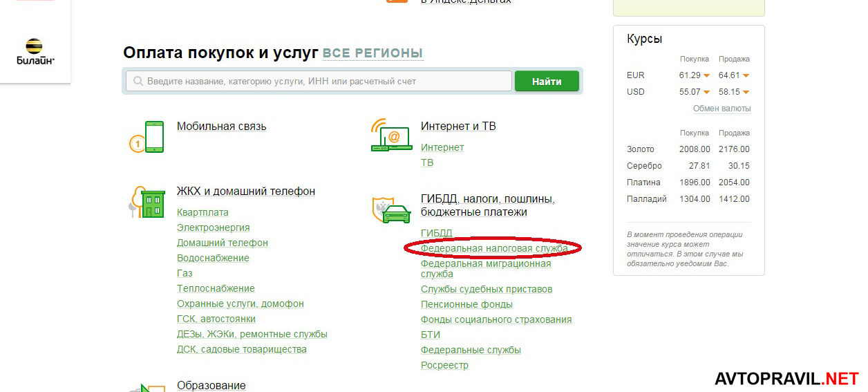
Task: Click the USD purchase rate arrow
Action: tap(707, 92)
